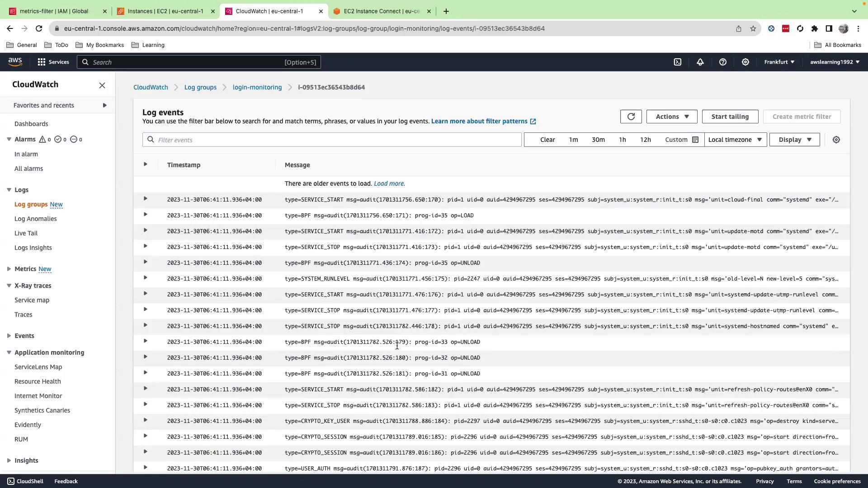Click the Load more older events link
This screenshot has height=488, width=868.
pos(389,183)
